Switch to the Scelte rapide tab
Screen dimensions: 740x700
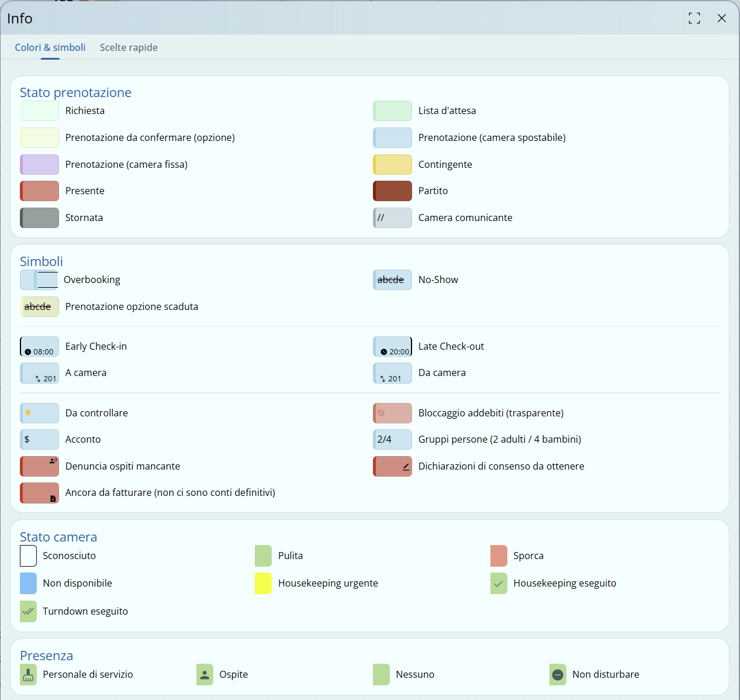pyautogui.click(x=129, y=47)
